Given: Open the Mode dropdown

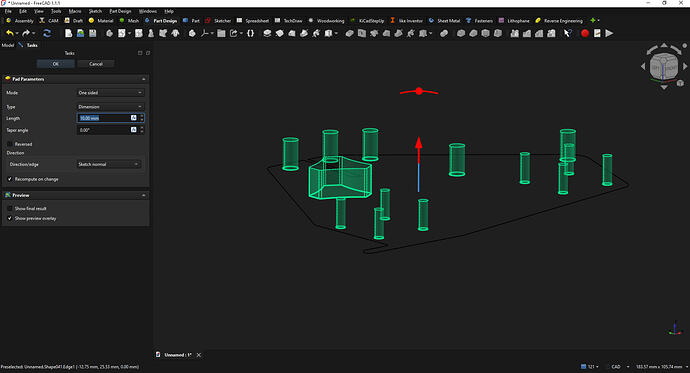Looking at the screenshot, I should click(110, 93).
